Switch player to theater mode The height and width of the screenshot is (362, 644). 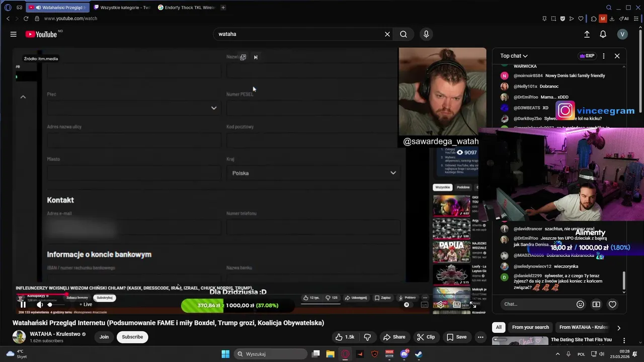click(x=457, y=305)
